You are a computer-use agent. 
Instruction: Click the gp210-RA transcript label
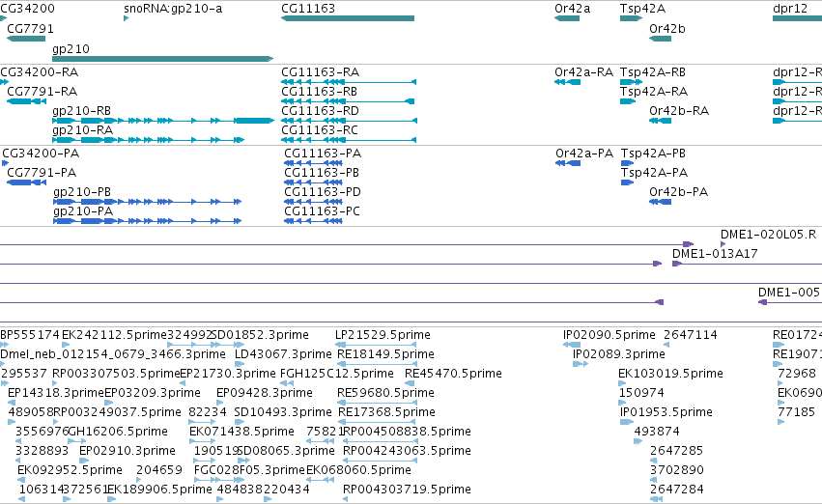(83, 130)
